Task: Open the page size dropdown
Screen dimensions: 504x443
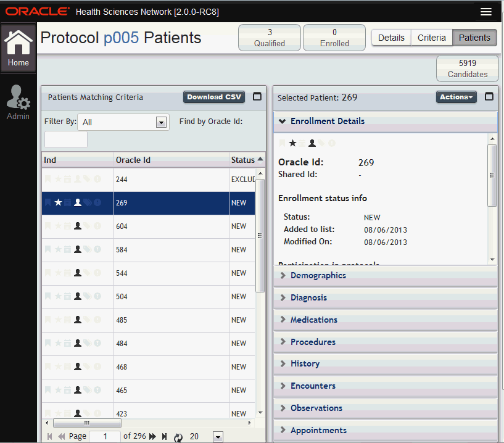Action: [x=218, y=437]
